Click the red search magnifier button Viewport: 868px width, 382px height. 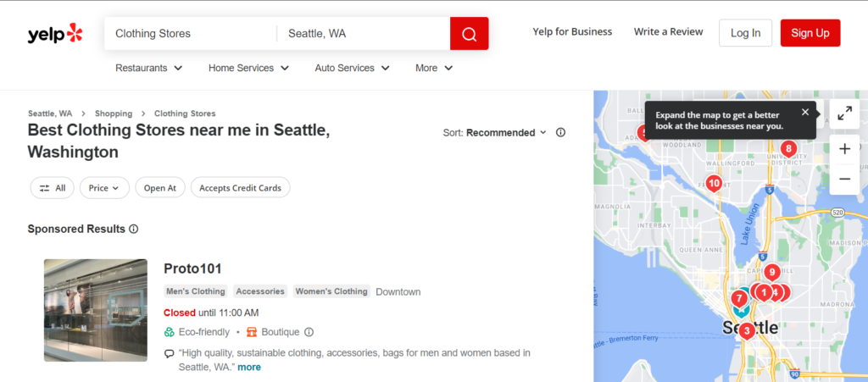coord(469,34)
